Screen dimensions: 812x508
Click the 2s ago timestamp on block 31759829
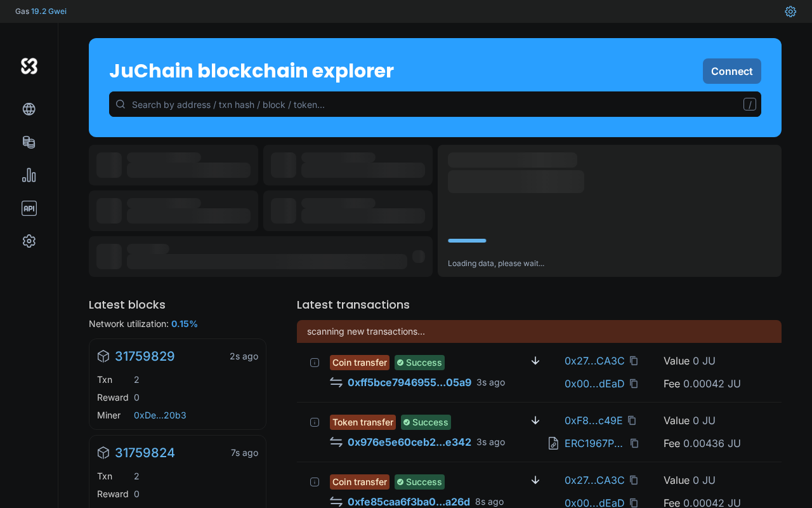(244, 356)
